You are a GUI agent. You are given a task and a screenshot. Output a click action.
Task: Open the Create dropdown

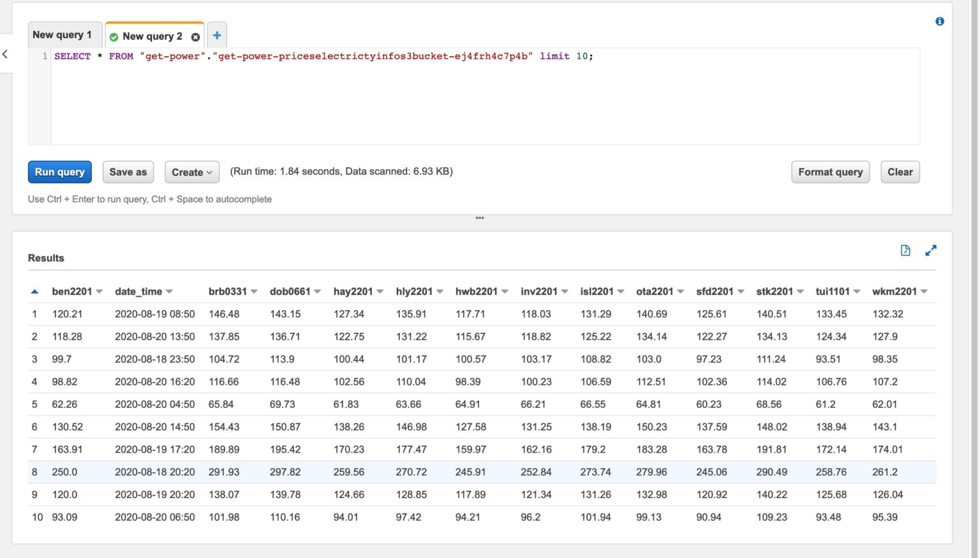192,172
